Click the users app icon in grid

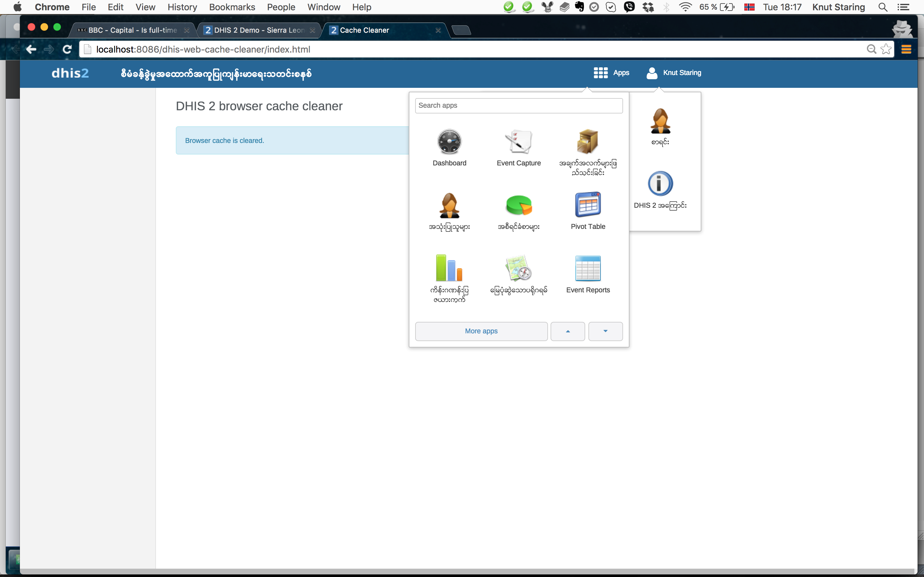click(449, 205)
